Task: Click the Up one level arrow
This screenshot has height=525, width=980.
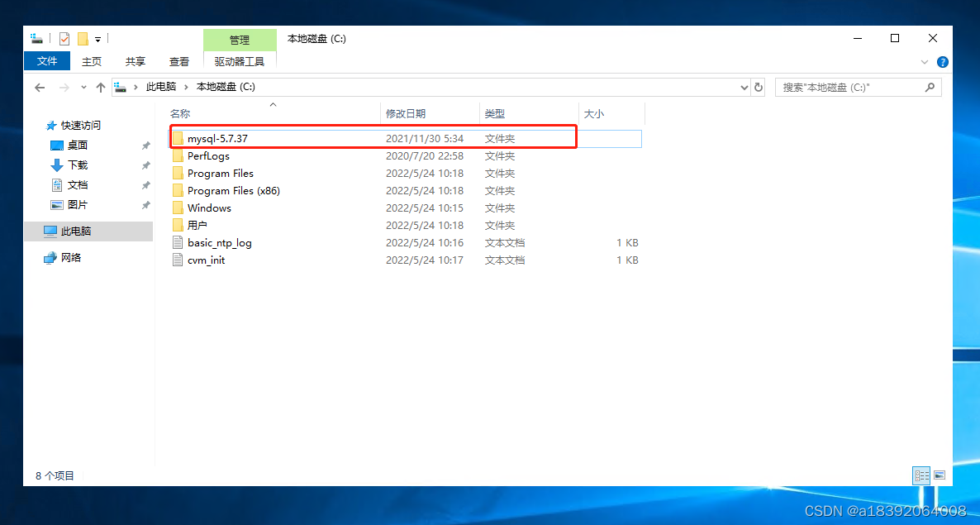Action: (x=100, y=87)
